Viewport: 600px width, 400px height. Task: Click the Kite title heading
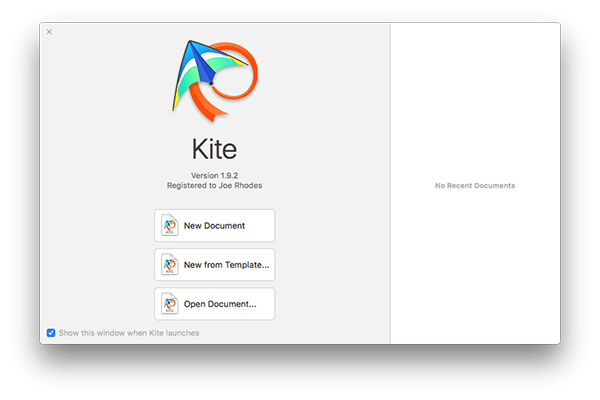coord(214,149)
